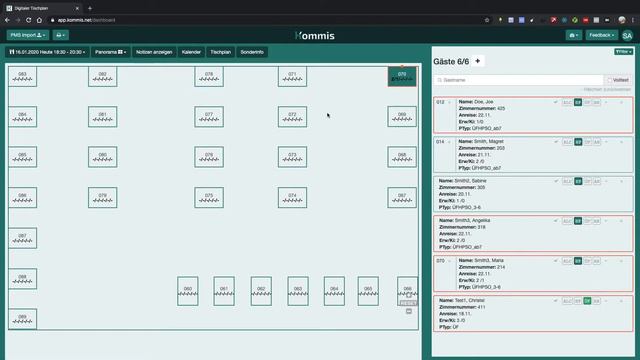Select table 086 on the floor plan
Viewport: 640px width, 360px height.
pos(22,198)
